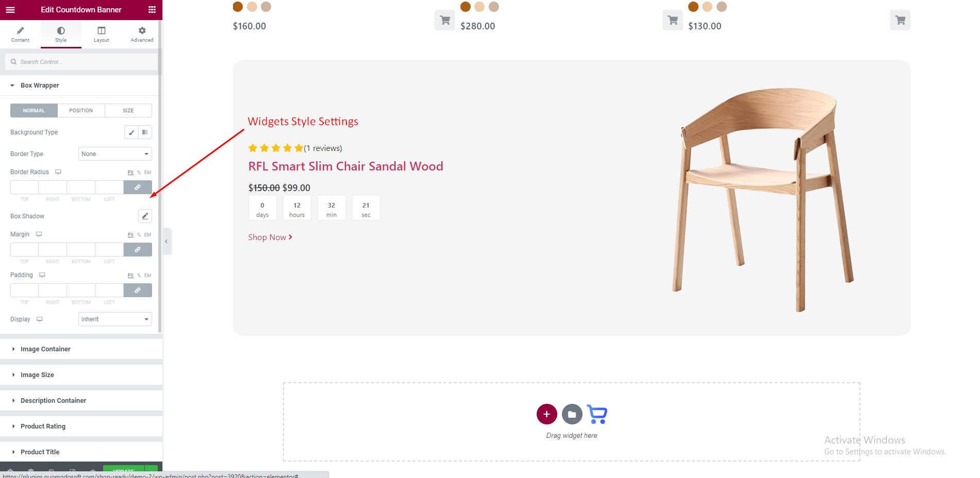Click the Box Shadow edit pencil icon
This screenshot has height=478, width=980.
[x=145, y=216]
